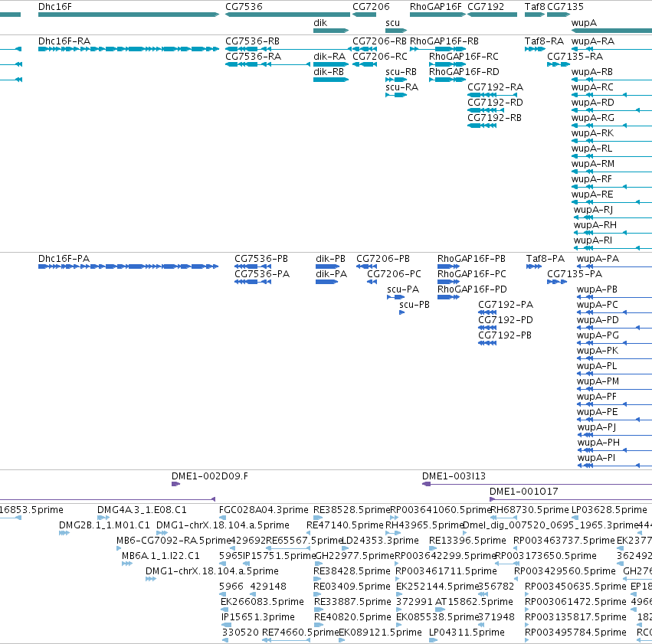Screen dimensions: 652x644
Task: Click EST RE40820.5prime
Action: click(x=318, y=626)
